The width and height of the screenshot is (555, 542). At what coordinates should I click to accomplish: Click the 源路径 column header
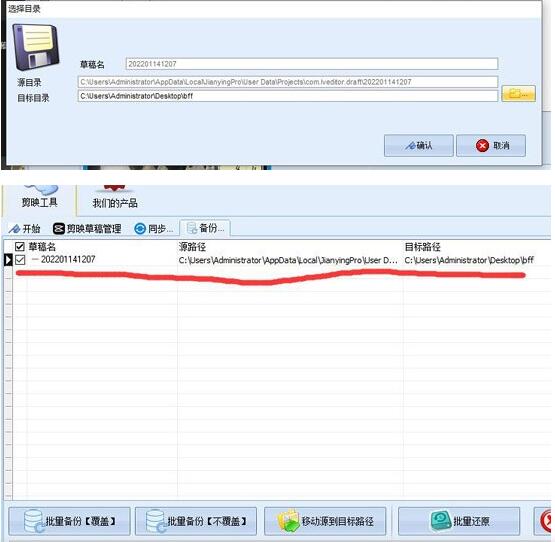pos(192,247)
